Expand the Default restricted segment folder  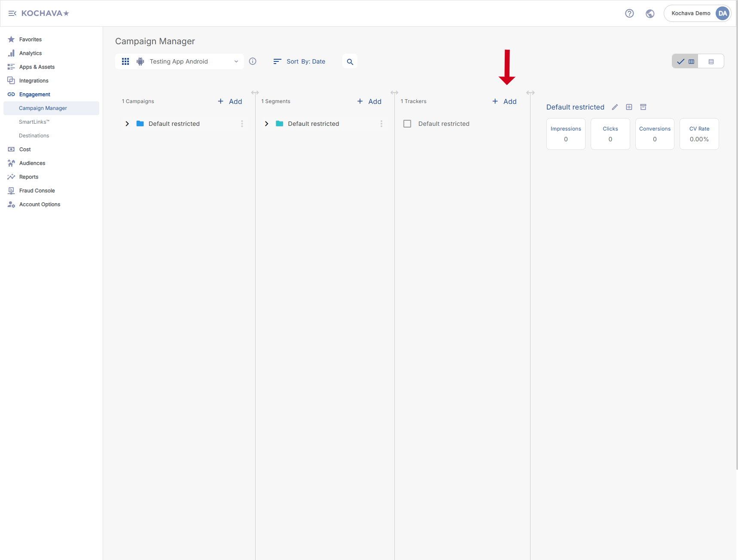point(266,124)
